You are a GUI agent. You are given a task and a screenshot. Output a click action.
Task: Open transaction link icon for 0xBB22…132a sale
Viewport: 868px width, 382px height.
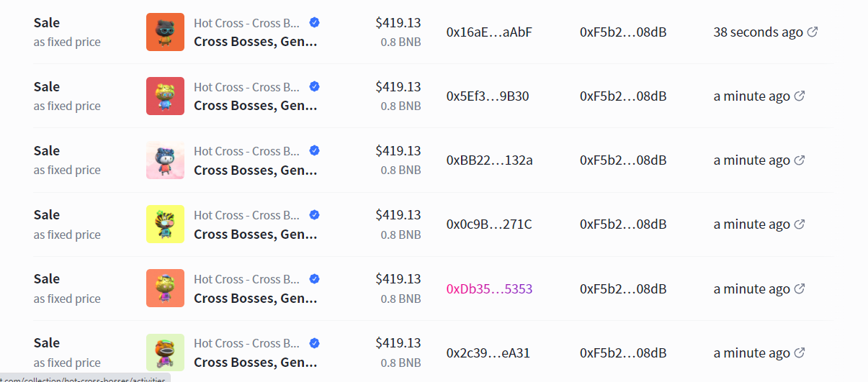pos(799,160)
